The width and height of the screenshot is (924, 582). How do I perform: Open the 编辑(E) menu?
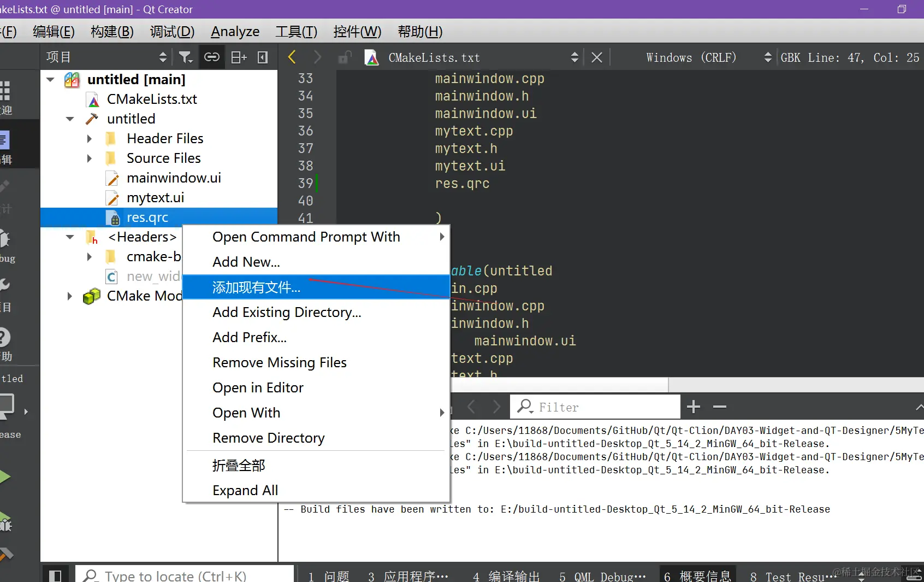tap(54, 32)
